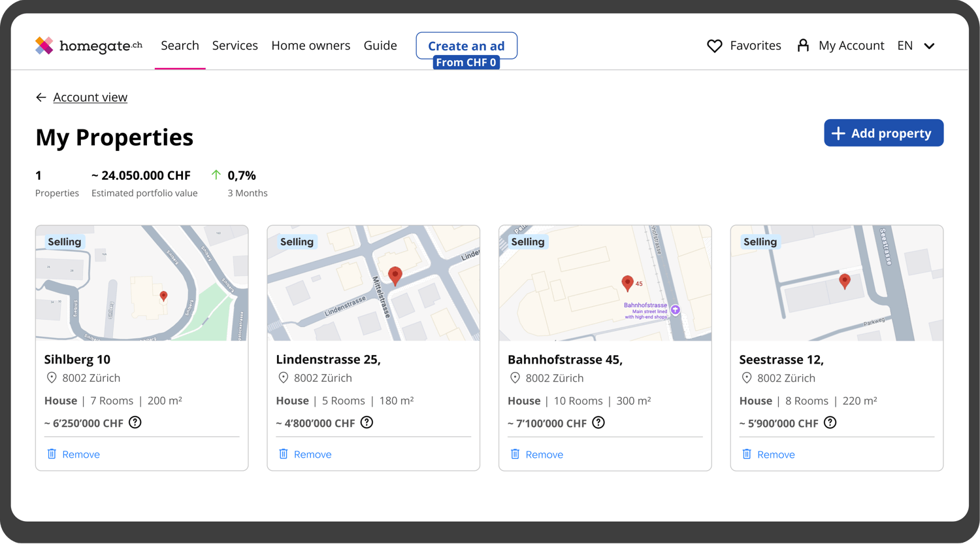Click red map marker on Seestrasse map
This screenshot has width=980, height=544.
tap(845, 281)
